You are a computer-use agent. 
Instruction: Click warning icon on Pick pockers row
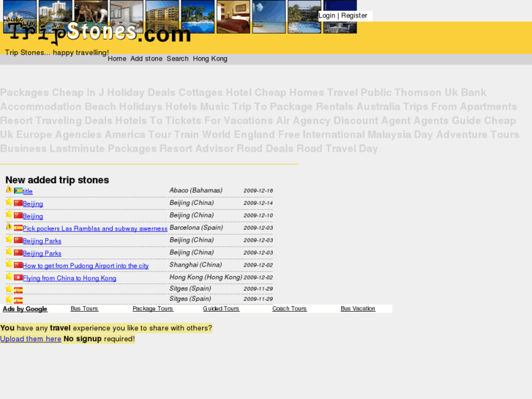tap(10, 226)
